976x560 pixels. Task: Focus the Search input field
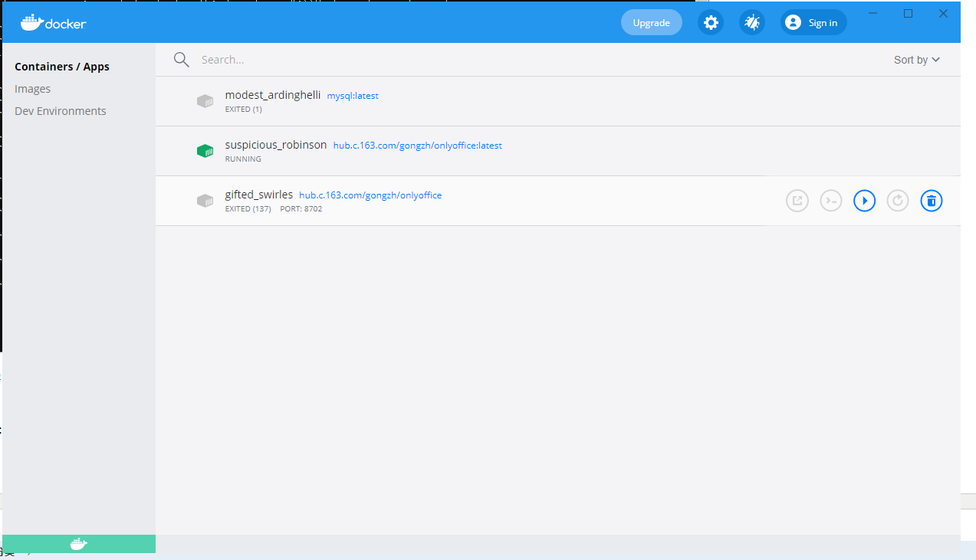[537, 60]
